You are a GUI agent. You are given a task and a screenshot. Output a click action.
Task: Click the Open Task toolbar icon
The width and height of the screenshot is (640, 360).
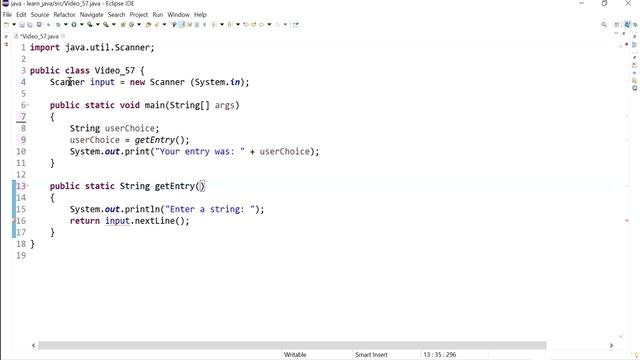click(157, 24)
